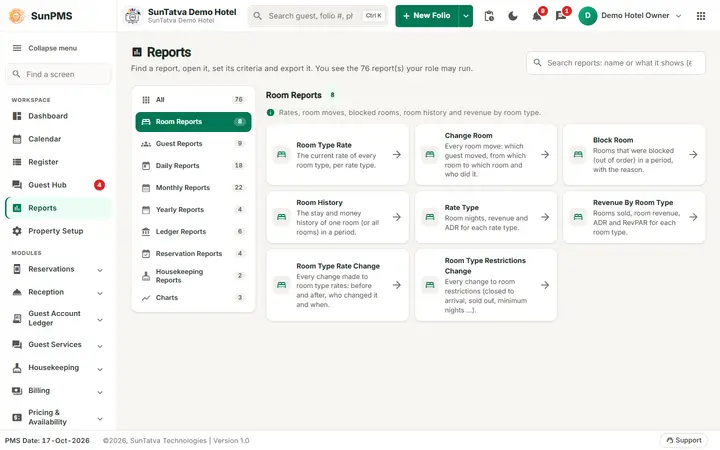
Task: Select Reports in the sidebar
Action: pyautogui.click(x=58, y=208)
